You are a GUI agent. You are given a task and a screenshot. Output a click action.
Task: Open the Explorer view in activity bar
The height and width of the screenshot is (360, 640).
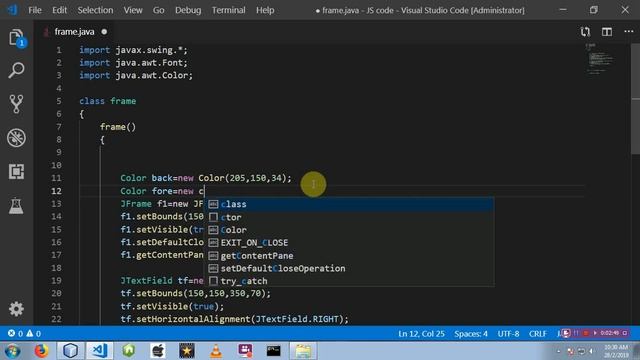tap(16, 38)
